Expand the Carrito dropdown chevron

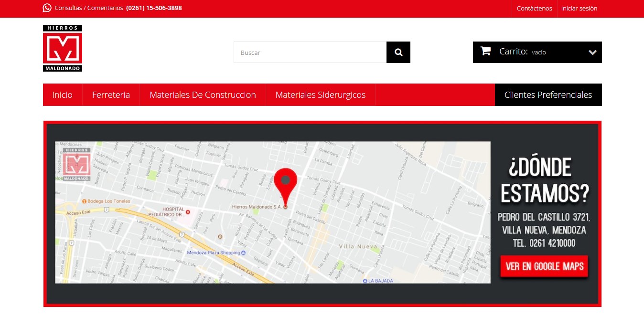592,53
